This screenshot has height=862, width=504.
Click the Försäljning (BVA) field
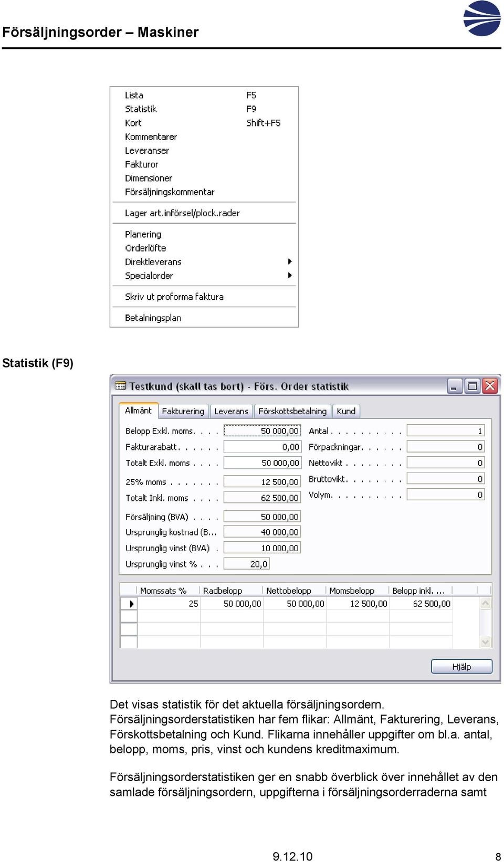pos(262,517)
